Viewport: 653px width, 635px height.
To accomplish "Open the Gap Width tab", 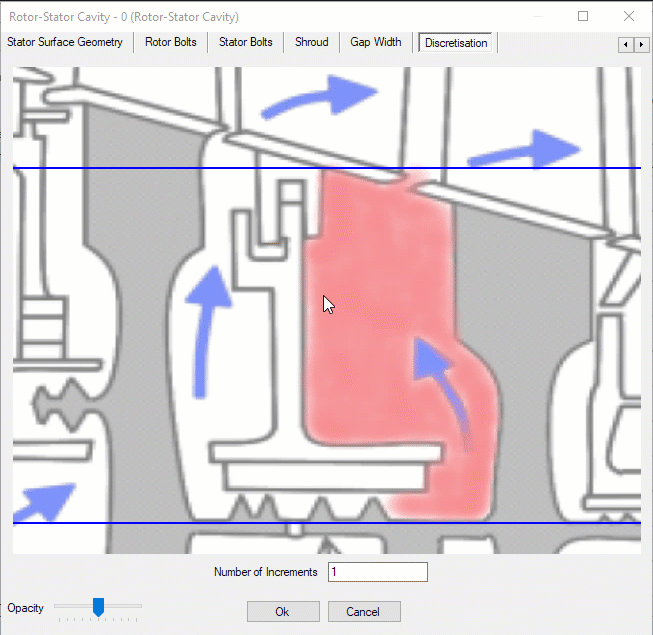I will pyautogui.click(x=376, y=42).
